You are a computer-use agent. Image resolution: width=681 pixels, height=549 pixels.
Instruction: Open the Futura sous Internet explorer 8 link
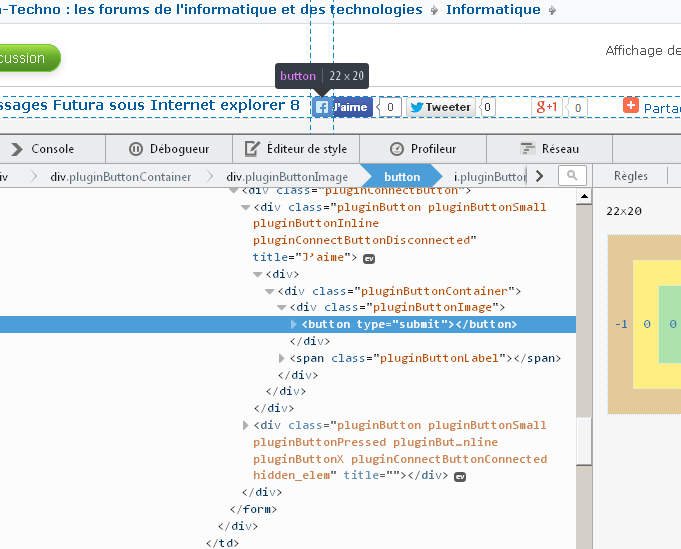[150, 106]
